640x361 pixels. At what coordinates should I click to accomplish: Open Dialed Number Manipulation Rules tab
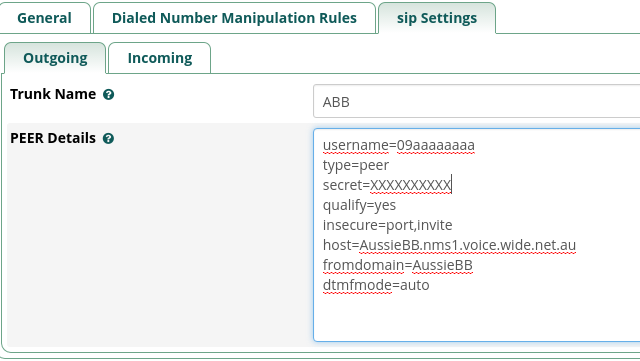pos(234,18)
